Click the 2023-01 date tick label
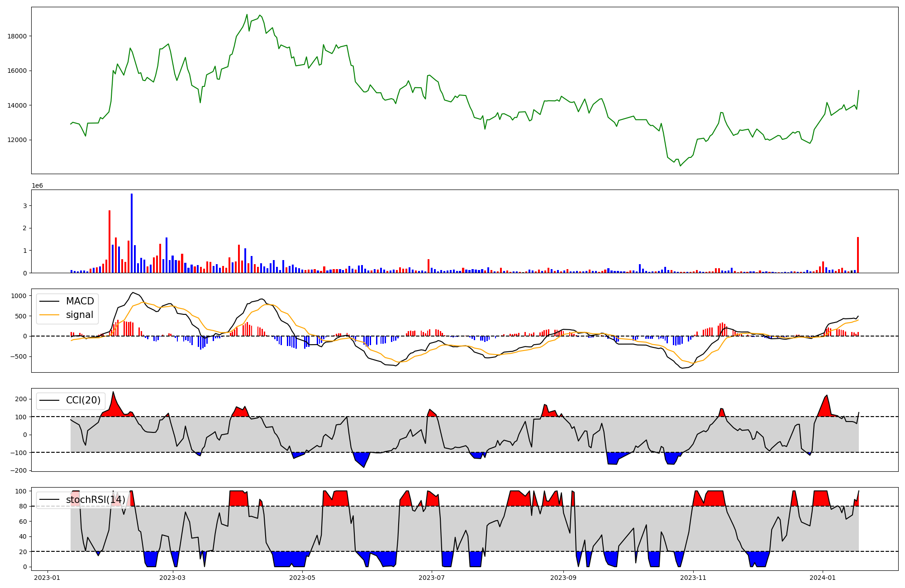 click(47, 578)
